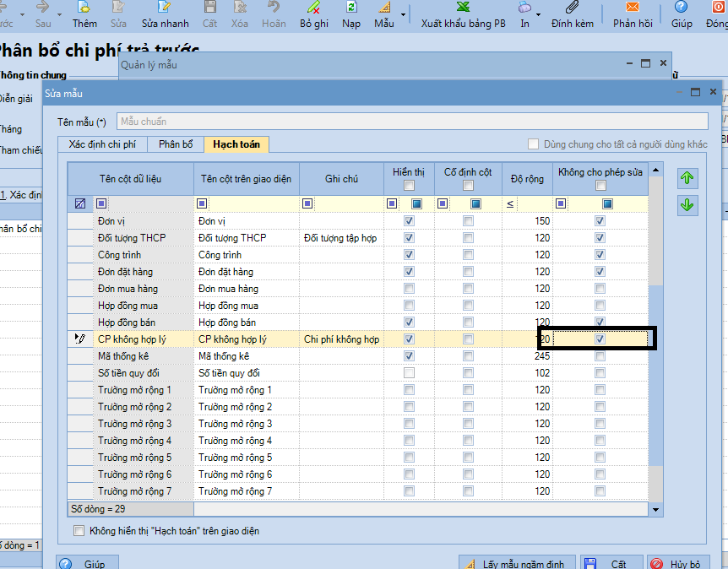Sort by Tên cột dữ liệu column header

pyautogui.click(x=130, y=179)
